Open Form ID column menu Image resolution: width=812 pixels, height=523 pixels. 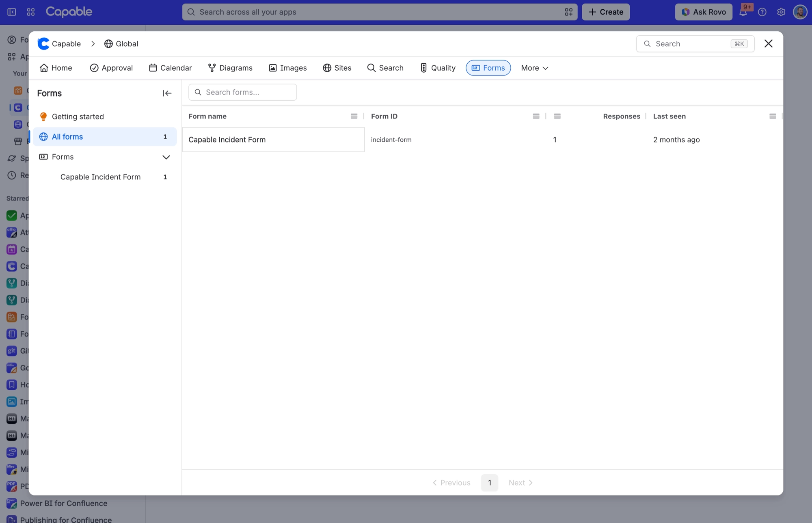536,116
